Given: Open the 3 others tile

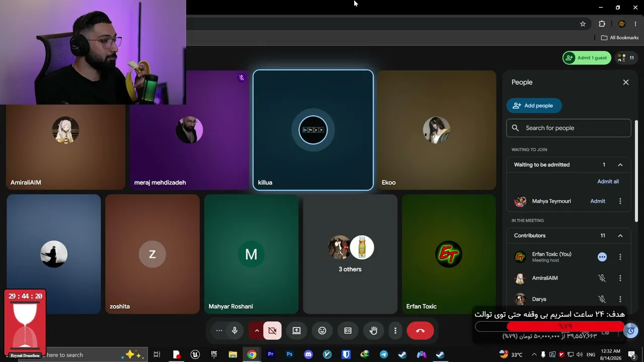Looking at the screenshot, I should 350,254.
